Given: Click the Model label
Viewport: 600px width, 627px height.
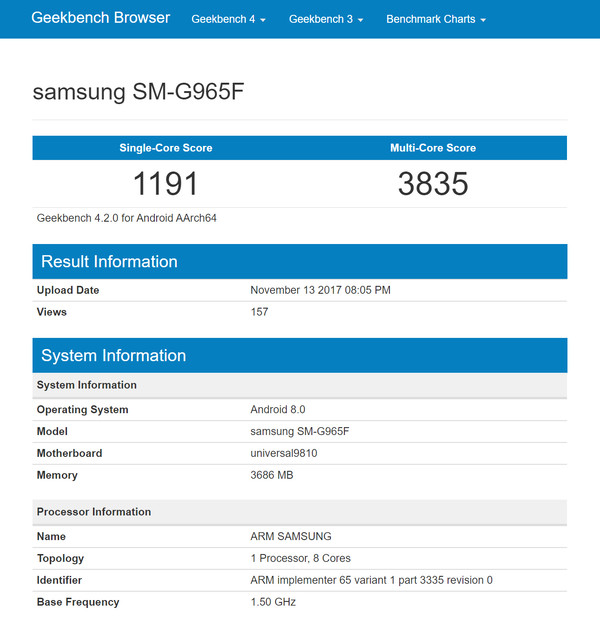Looking at the screenshot, I should [52, 431].
